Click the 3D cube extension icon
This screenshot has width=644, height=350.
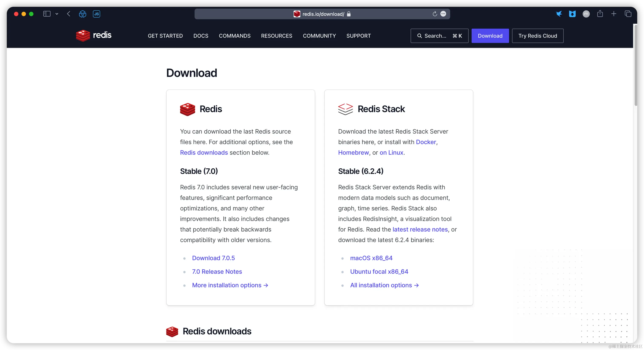pyautogui.click(x=82, y=14)
